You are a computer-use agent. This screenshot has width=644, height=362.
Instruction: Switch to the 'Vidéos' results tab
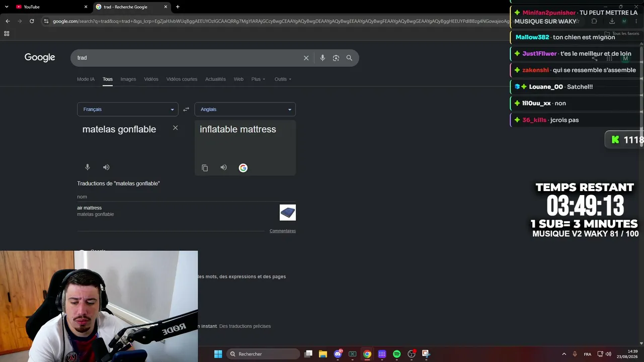(151, 79)
